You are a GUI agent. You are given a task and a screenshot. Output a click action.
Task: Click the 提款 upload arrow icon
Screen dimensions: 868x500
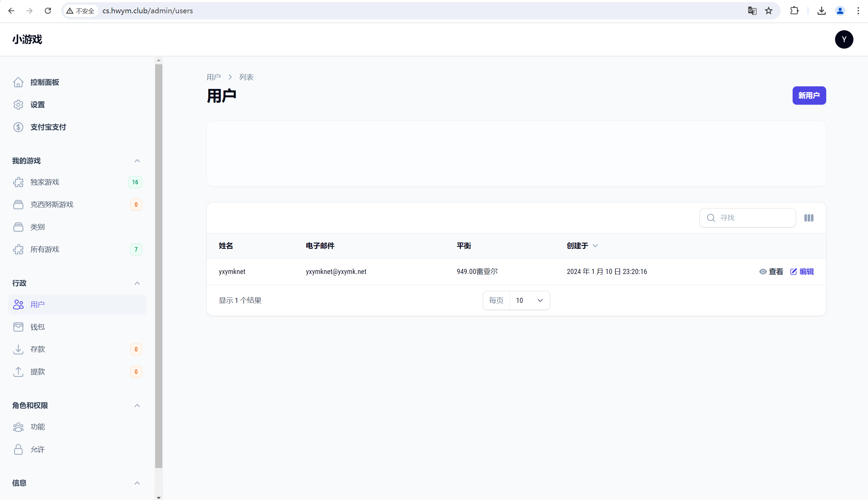click(x=18, y=372)
